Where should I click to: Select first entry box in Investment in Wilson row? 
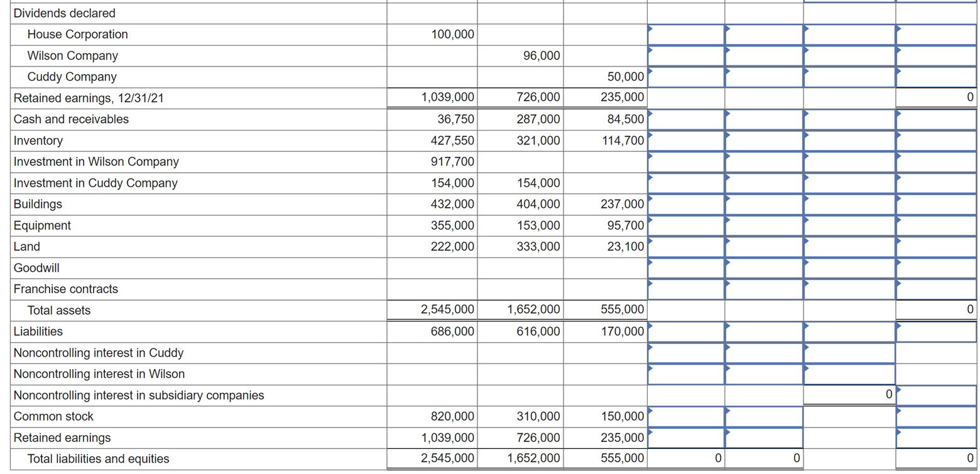tap(686, 162)
